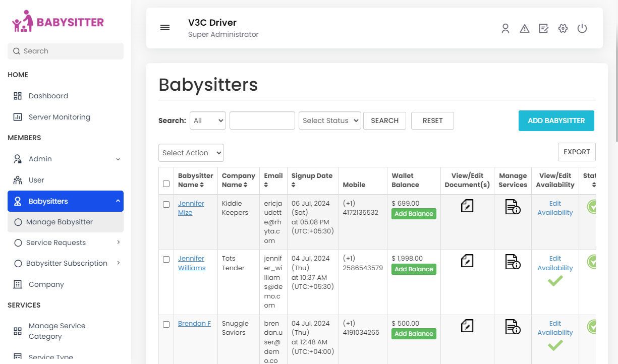The image size is (618, 364).
Task: Open the Select Action dropdown
Action: tap(191, 153)
